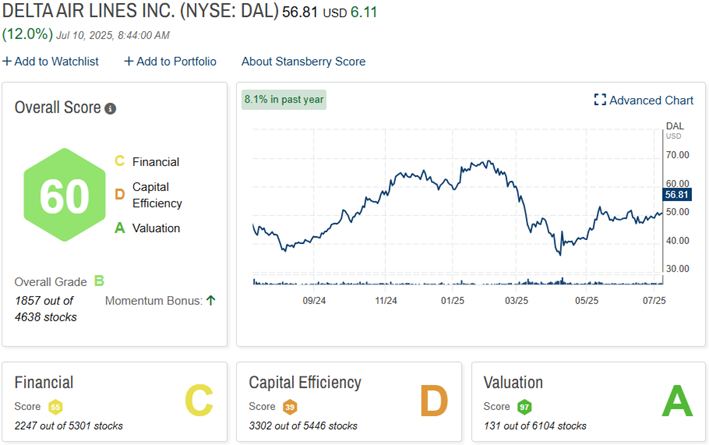
Task: Select the Financial score 55 hexagon badge
Action: point(56,407)
